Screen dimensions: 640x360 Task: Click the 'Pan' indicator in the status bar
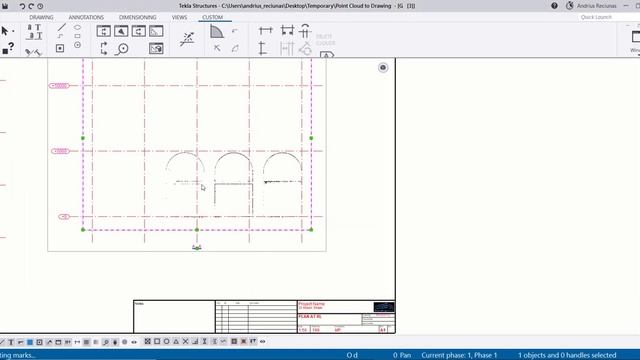click(x=405, y=355)
